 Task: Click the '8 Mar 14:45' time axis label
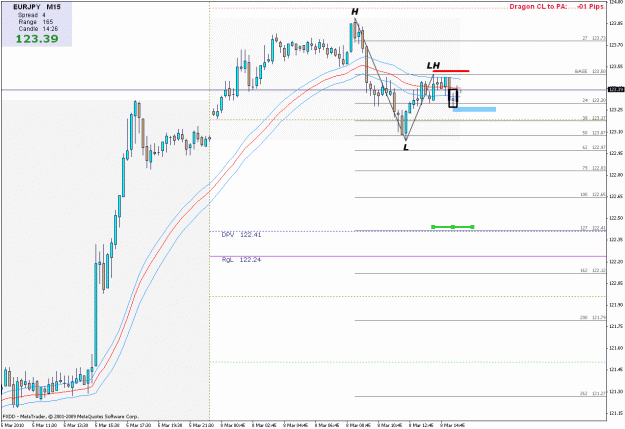(453, 425)
